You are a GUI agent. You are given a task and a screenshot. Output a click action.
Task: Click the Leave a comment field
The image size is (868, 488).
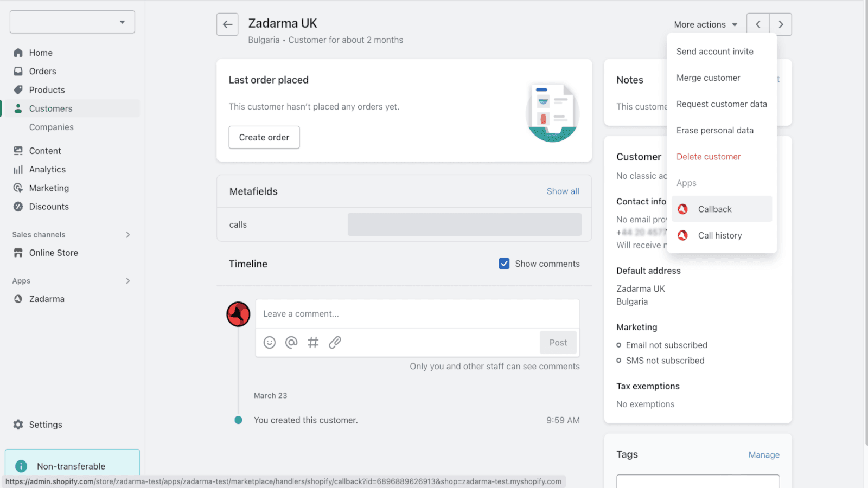pos(417,314)
